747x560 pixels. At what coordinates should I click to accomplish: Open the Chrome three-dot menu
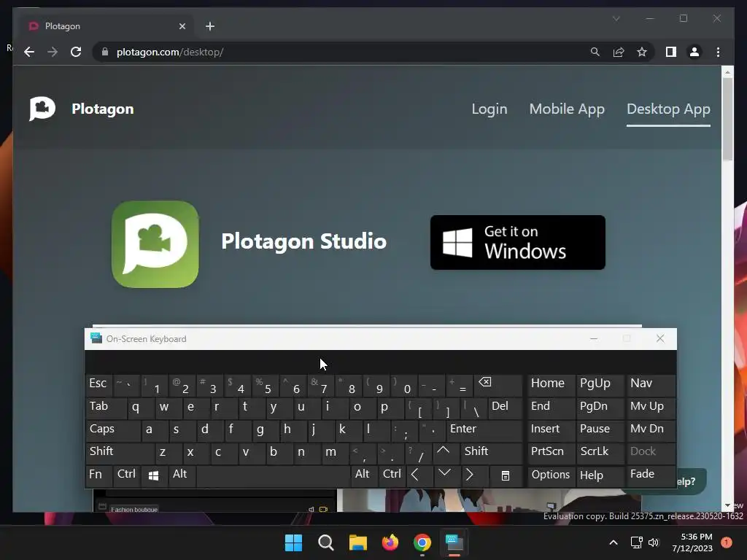718,52
